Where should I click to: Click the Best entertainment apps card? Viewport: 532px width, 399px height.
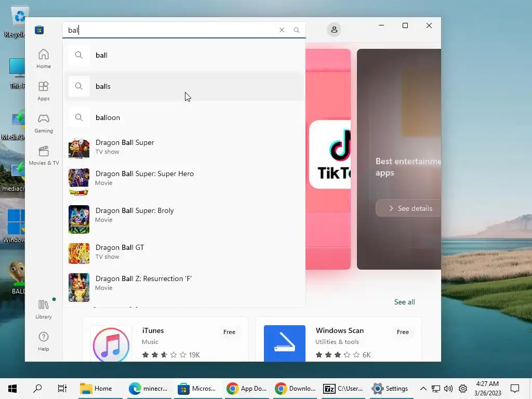(399, 159)
